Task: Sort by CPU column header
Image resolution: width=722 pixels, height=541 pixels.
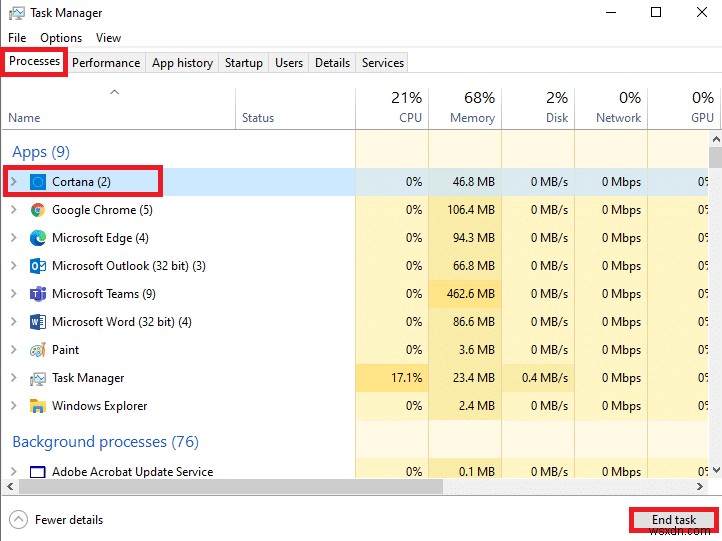Action: 392,109
